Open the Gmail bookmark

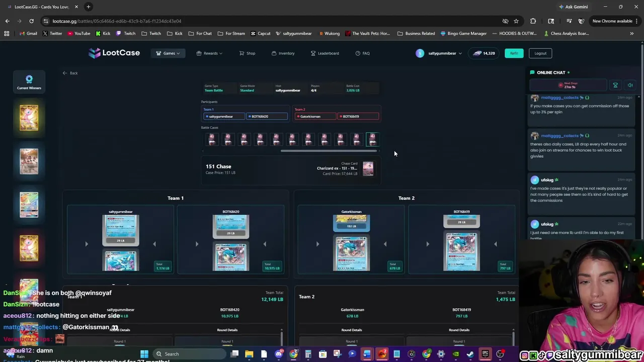click(28, 33)
